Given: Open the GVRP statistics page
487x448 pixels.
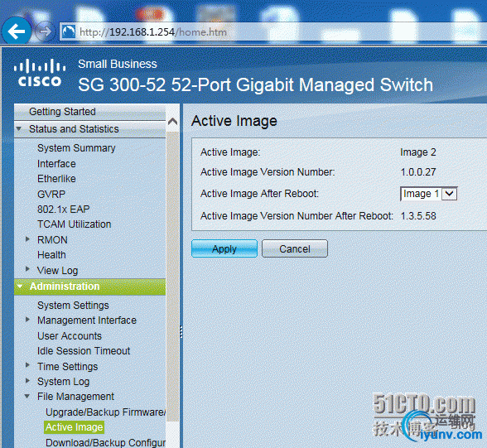Looking at the screenshot, I should click(x=51, y=194).
